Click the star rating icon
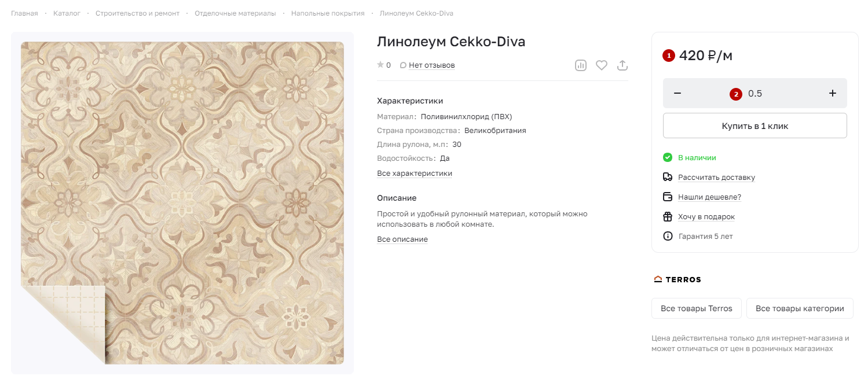The height and width of the screenshot is (391, 868). click(380, 65)
